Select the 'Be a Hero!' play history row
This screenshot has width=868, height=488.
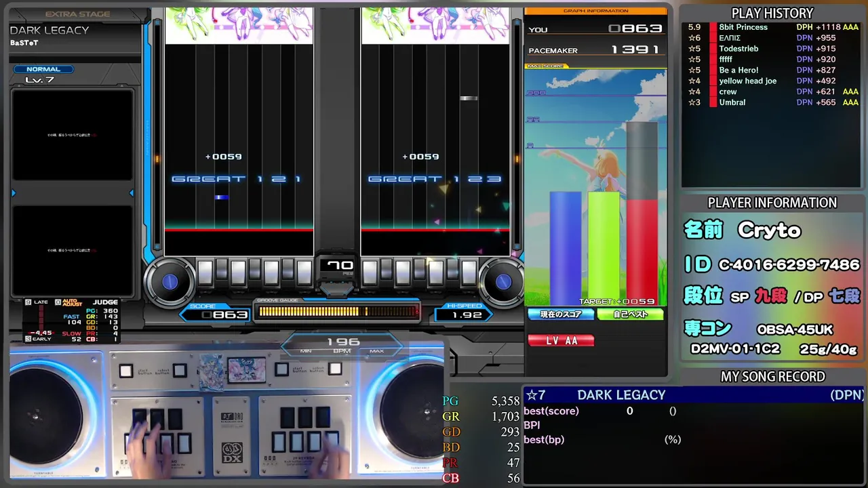(x=772, y=70)
